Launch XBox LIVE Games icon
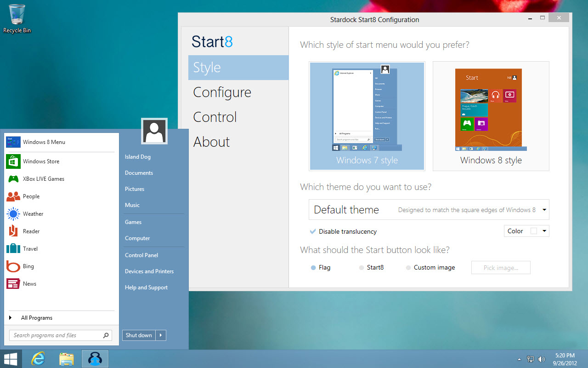 tap(13, 179)
